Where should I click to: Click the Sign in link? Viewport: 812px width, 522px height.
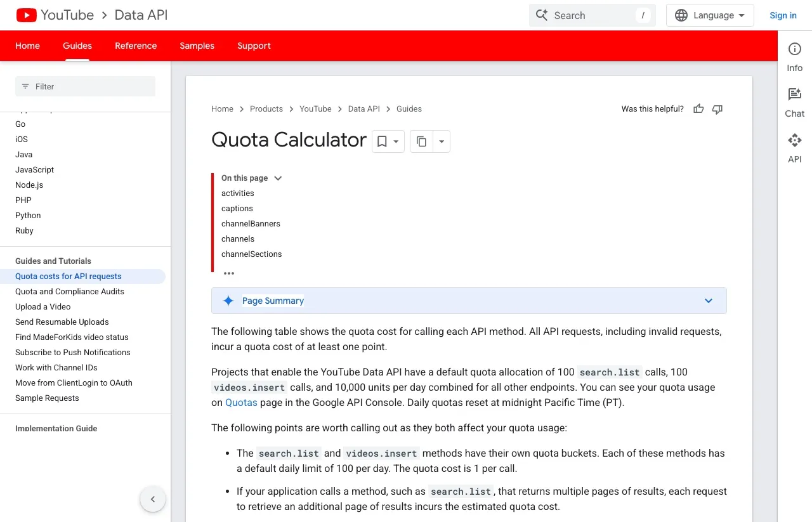(783, 15)
